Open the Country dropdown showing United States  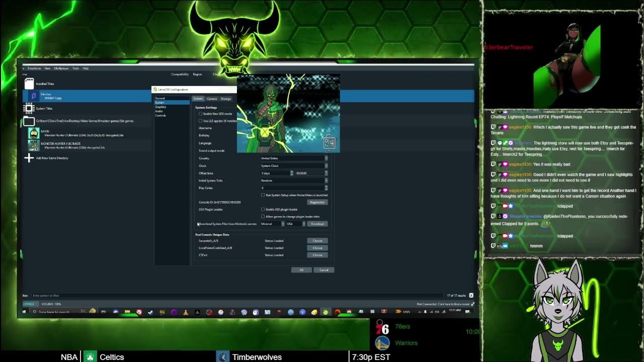point(294,158)
